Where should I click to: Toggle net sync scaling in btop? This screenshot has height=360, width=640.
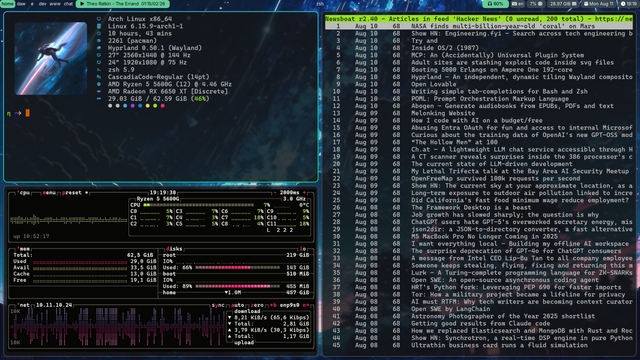[x=218, y=305]
